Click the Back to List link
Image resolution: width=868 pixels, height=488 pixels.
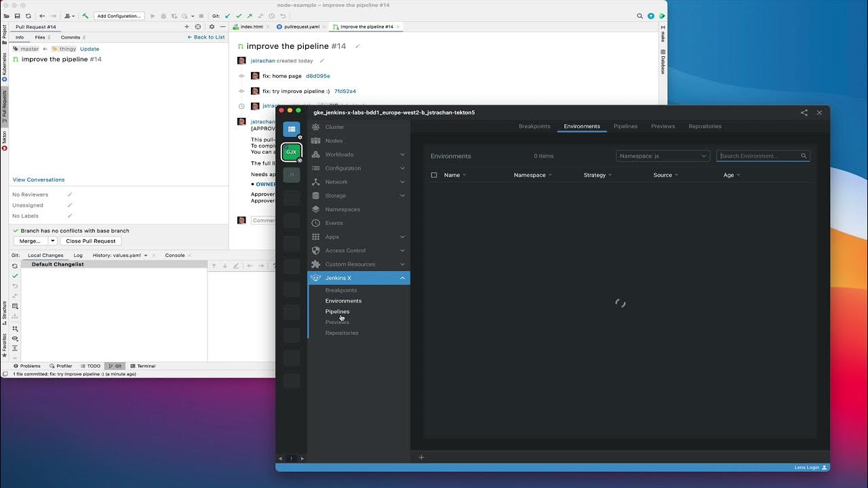pos(206,37)
